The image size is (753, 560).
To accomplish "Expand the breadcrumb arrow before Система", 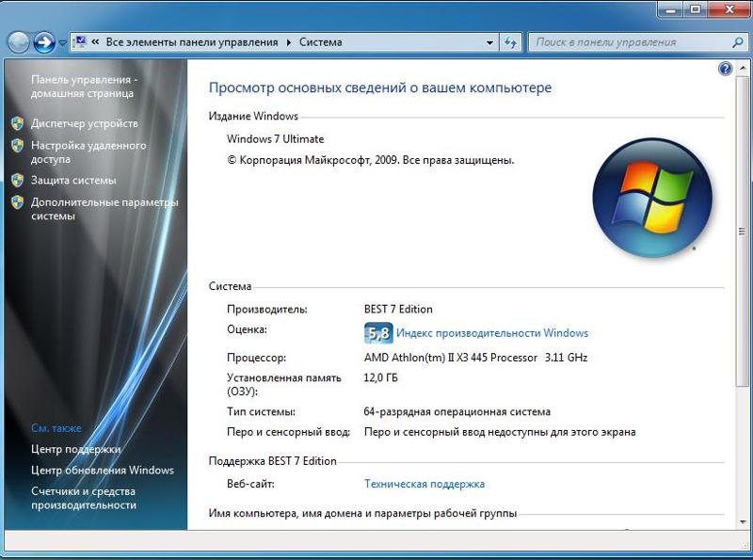I will (289, 42).
